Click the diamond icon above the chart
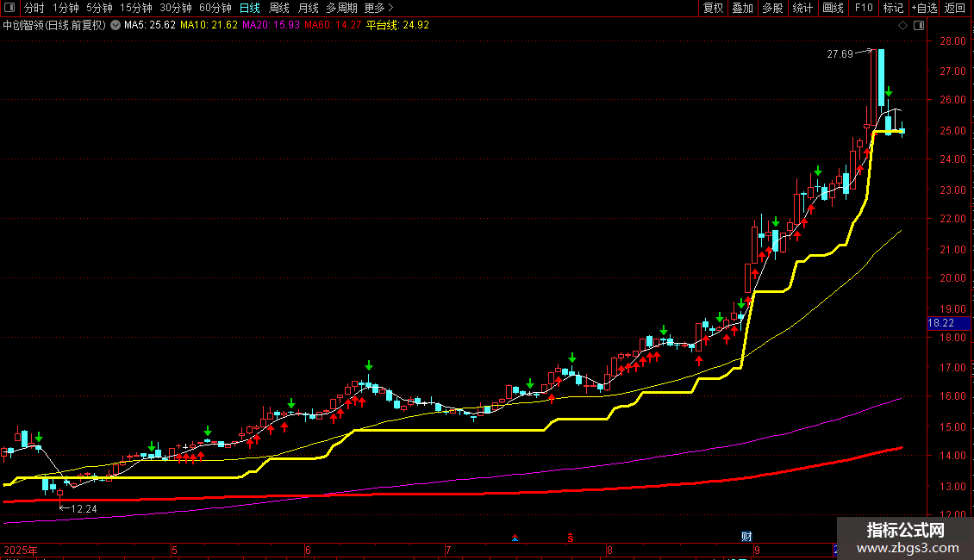This screenshot has width=974, height=560. [x=902, y=26]
